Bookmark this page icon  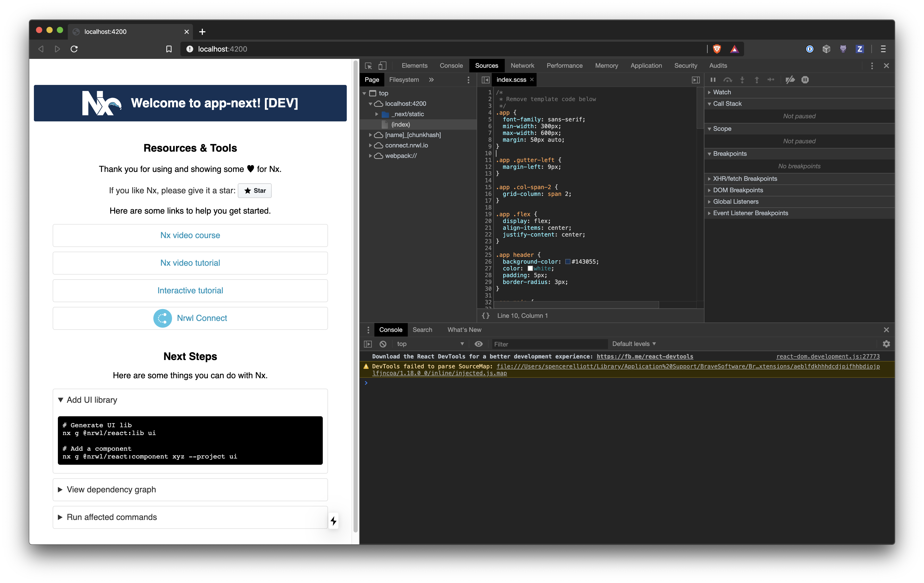(x=169, y=49)
